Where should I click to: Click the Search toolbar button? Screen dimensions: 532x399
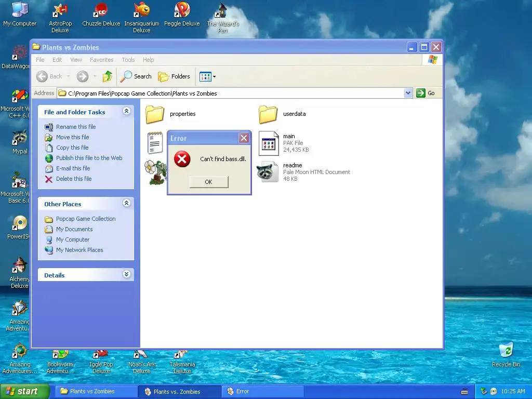pos(136,76)
